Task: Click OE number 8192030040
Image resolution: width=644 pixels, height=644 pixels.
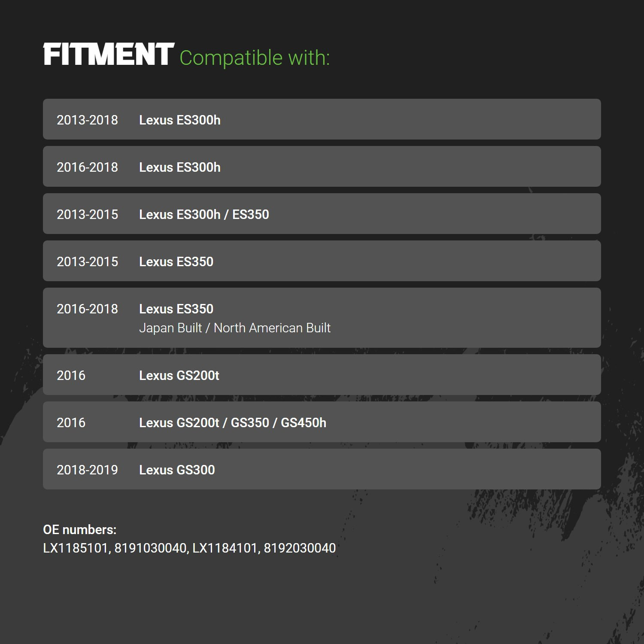Action: tap(300, 548)
